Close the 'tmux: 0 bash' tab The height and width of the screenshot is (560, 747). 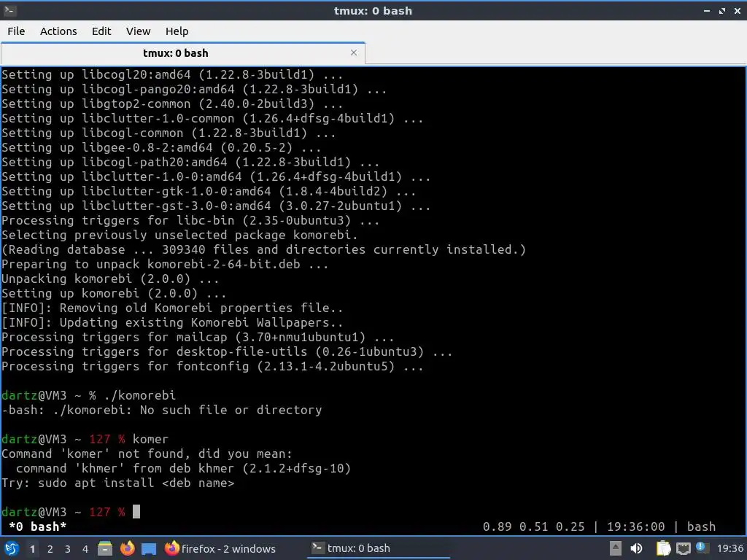pos(354,52)
